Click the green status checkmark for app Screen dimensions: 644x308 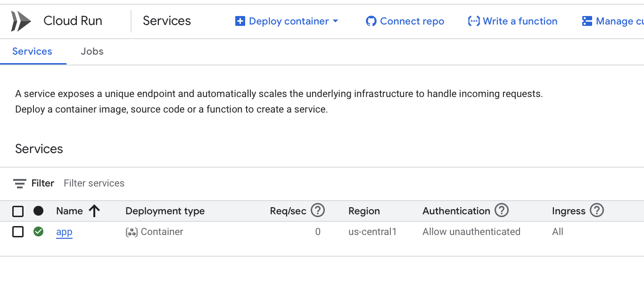pyautogui.click(x=39, y=232)
